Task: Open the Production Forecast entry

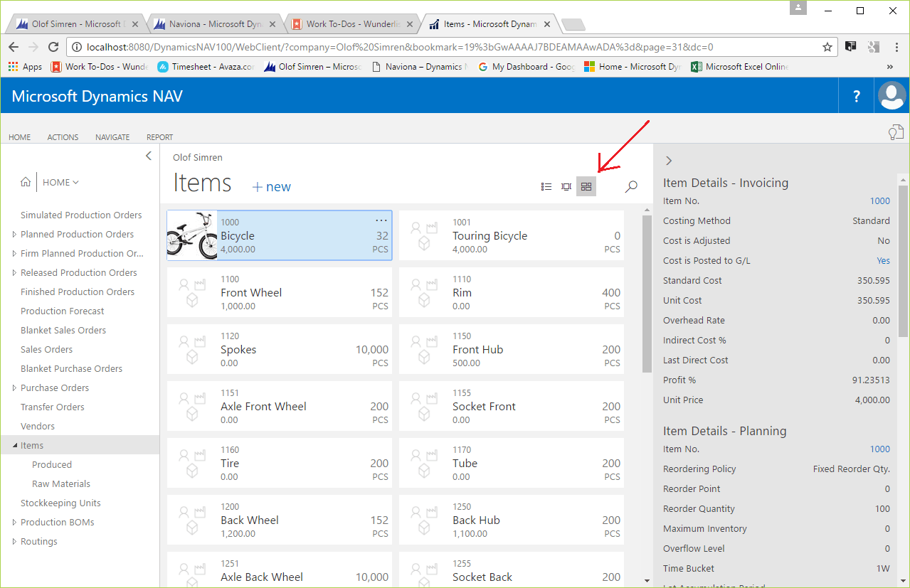Action: 63,311
